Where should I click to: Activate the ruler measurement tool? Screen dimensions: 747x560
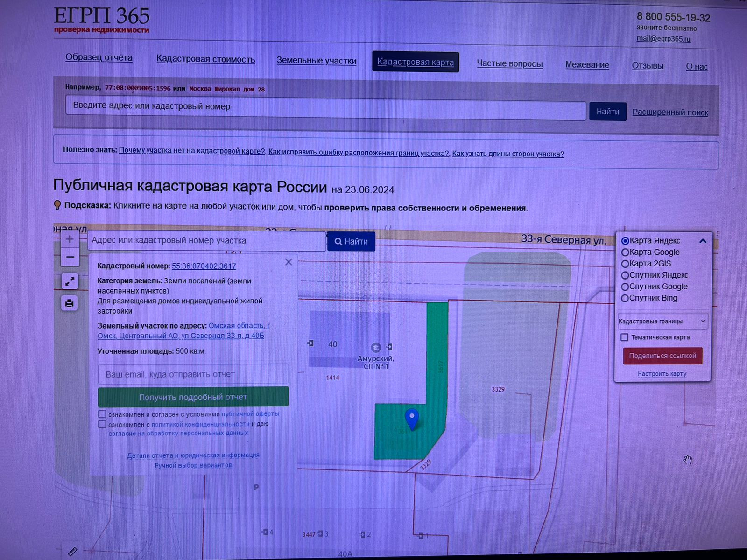pyautogui.click(x=72, y=552)
